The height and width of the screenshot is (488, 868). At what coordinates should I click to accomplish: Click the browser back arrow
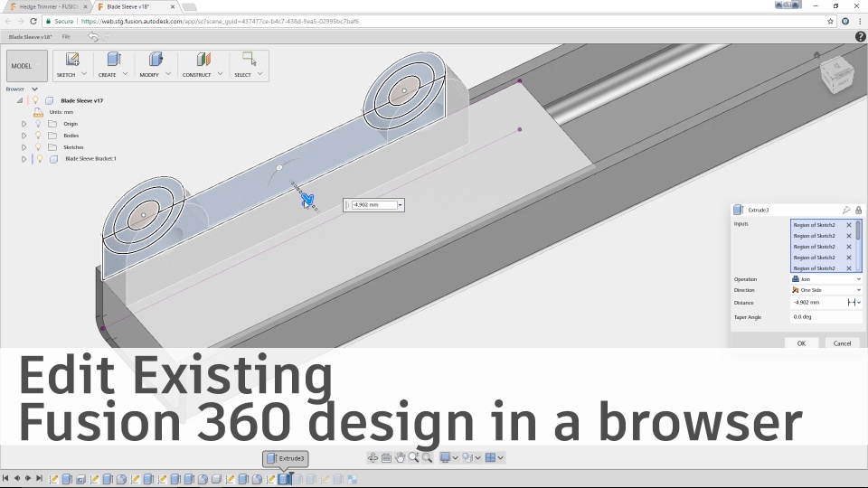(8, 21)
